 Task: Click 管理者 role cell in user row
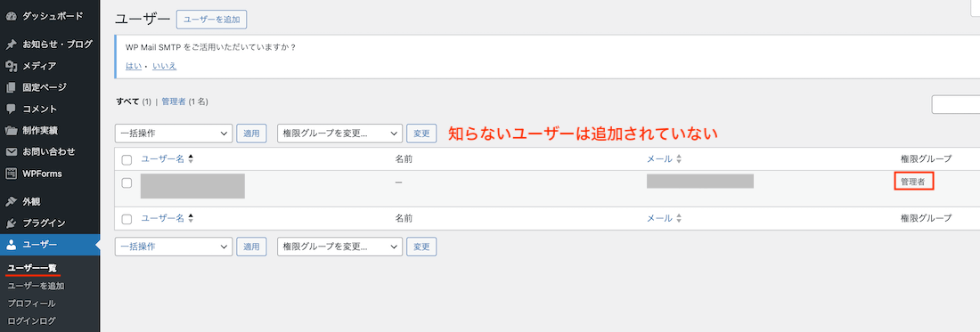(x=912, y=182)
